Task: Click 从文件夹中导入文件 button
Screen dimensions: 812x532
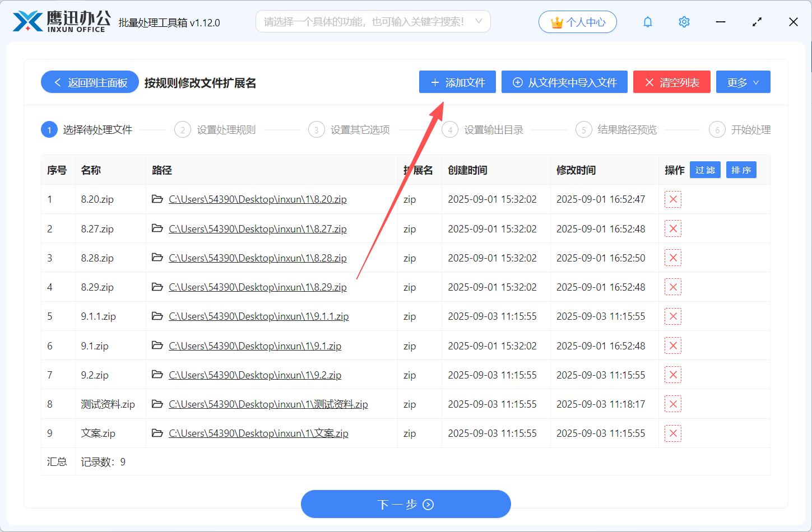Action: (x=564, y=82)
